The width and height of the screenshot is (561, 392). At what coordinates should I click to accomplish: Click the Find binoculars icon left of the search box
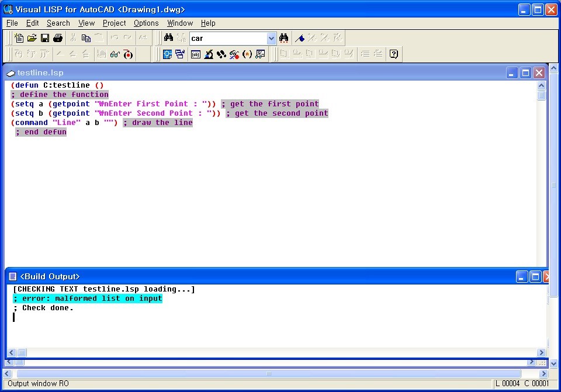click(168, 37)
